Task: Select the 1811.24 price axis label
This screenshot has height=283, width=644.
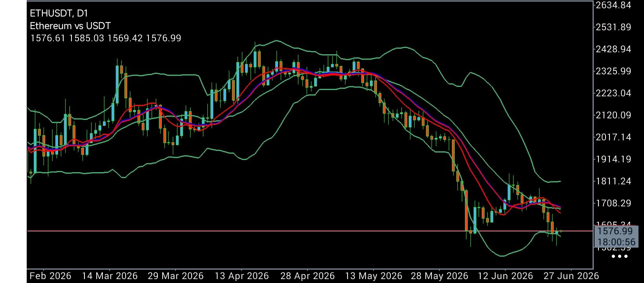Action: coord(613,181)
